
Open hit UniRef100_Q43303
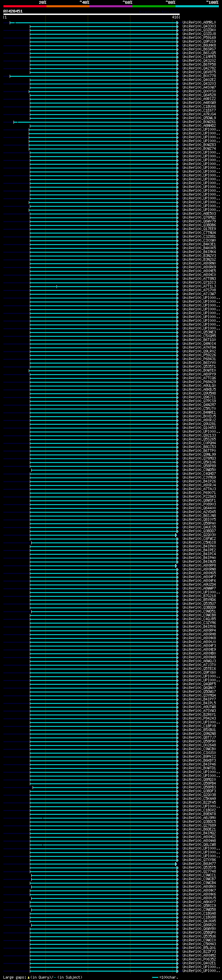coord(199,26)
